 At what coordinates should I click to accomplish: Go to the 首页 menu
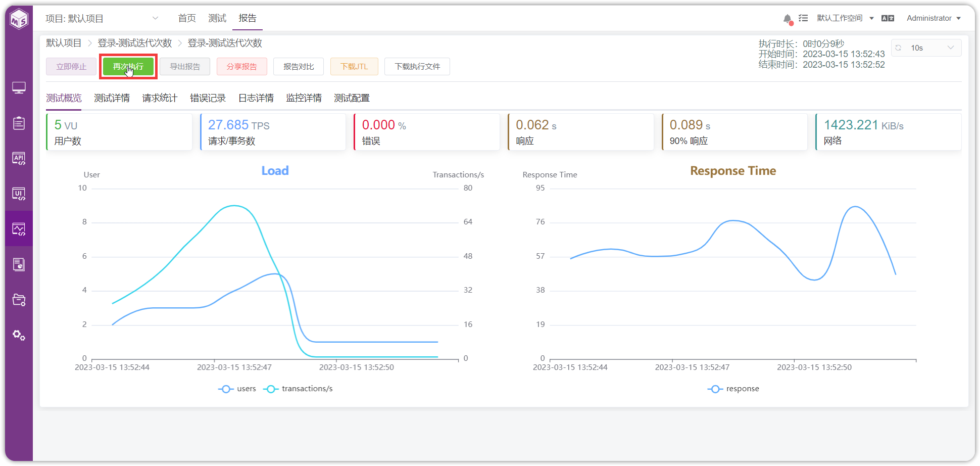point(187,18)
